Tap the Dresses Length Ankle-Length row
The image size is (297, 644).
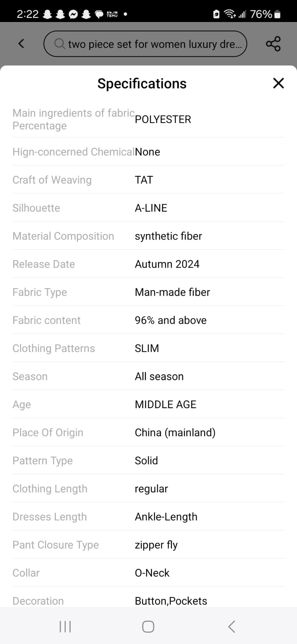click(148, 517)
